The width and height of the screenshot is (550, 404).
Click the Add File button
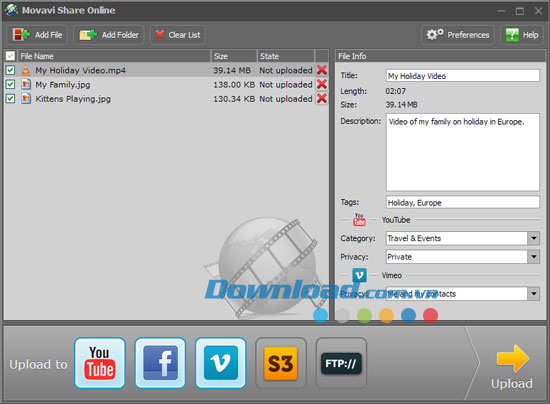pyautogui.click(x=37, y=35)
